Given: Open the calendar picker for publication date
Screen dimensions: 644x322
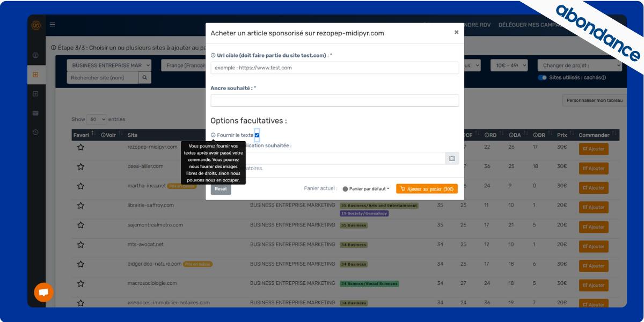Looking at the screenshot, I should point(452,158).
